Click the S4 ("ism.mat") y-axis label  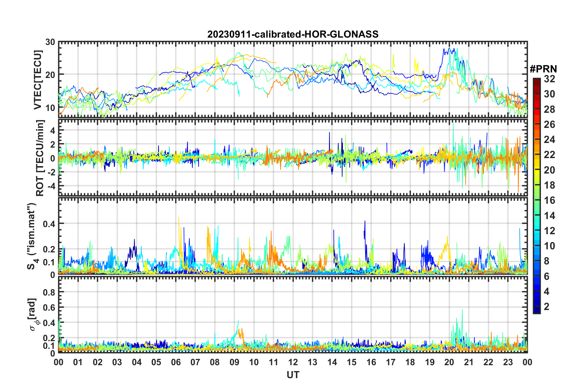[32, 236]
